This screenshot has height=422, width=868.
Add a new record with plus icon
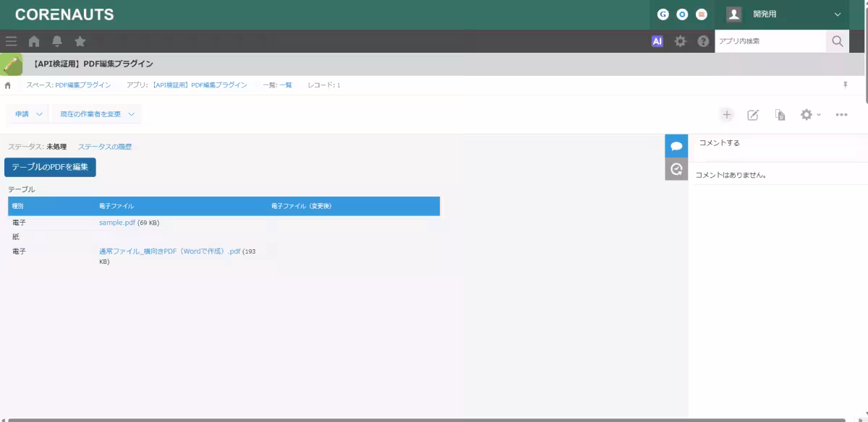pos(727,114)
